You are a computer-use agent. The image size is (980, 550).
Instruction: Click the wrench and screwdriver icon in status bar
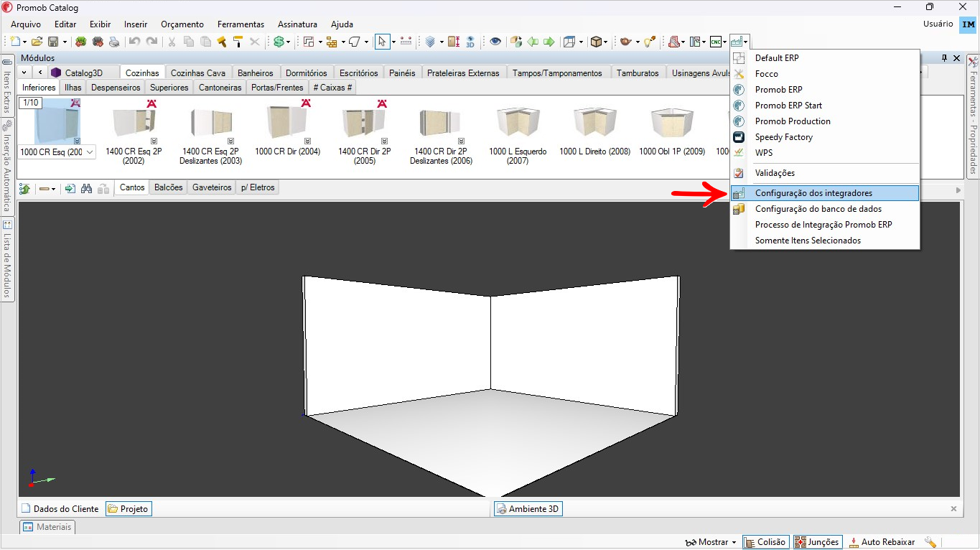[930, 542]
